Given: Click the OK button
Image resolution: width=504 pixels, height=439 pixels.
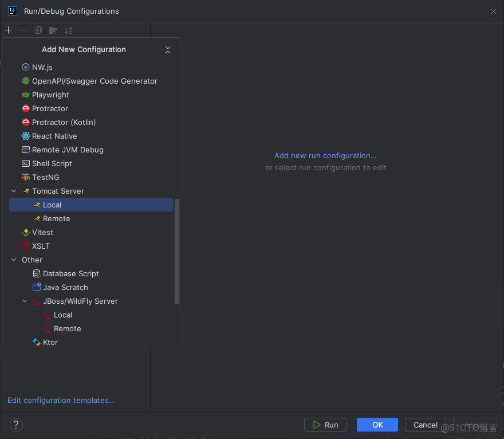Looking at the screenshot, I should point(377,425).
